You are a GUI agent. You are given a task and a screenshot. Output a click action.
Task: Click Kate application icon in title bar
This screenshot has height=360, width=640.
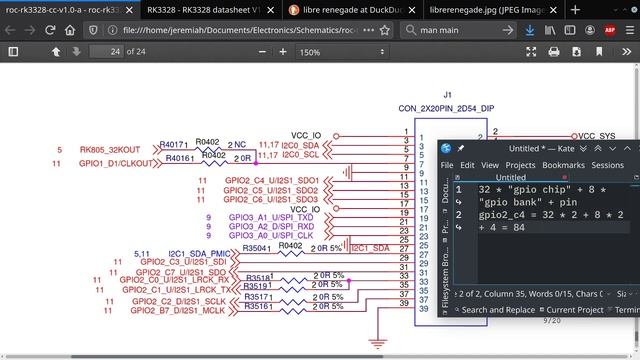pyautogui.click(x=446, y=149)
